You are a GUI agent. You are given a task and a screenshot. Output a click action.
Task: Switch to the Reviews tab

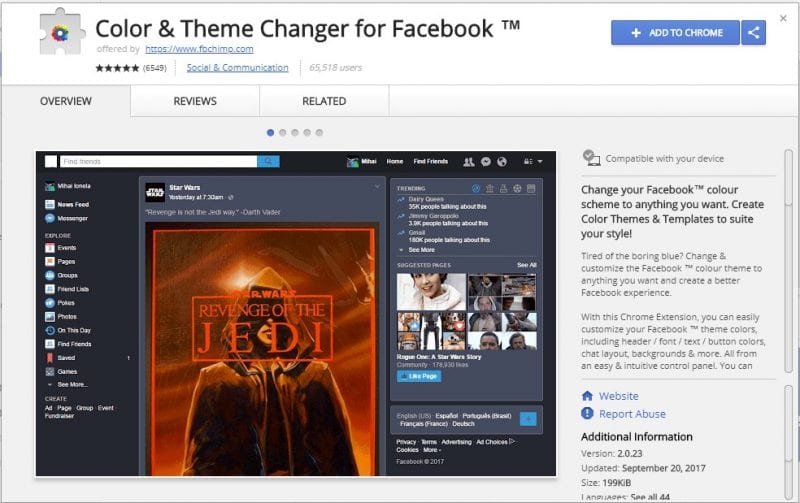point(195,101)
